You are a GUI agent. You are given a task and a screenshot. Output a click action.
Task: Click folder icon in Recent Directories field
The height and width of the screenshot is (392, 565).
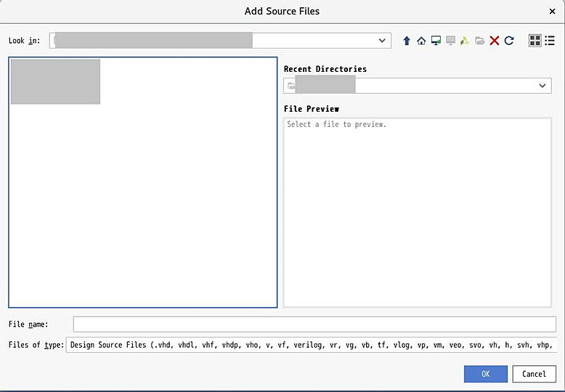[x=290, y=86]
